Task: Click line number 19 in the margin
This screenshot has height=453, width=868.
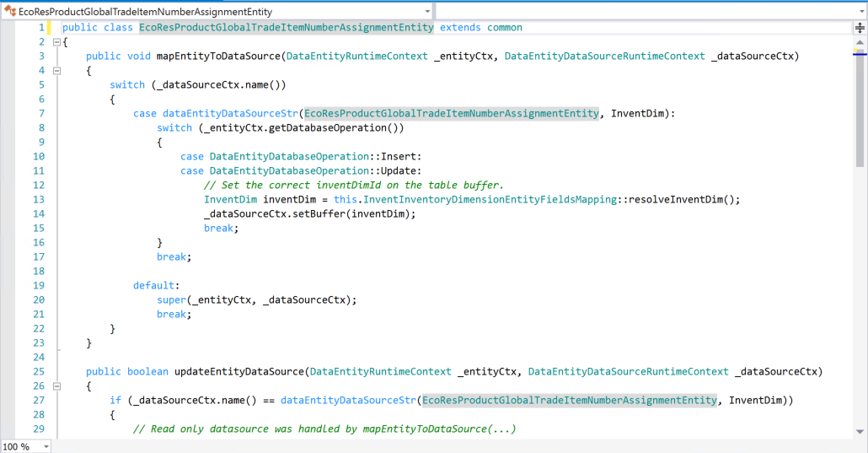Action: [39, 286]
